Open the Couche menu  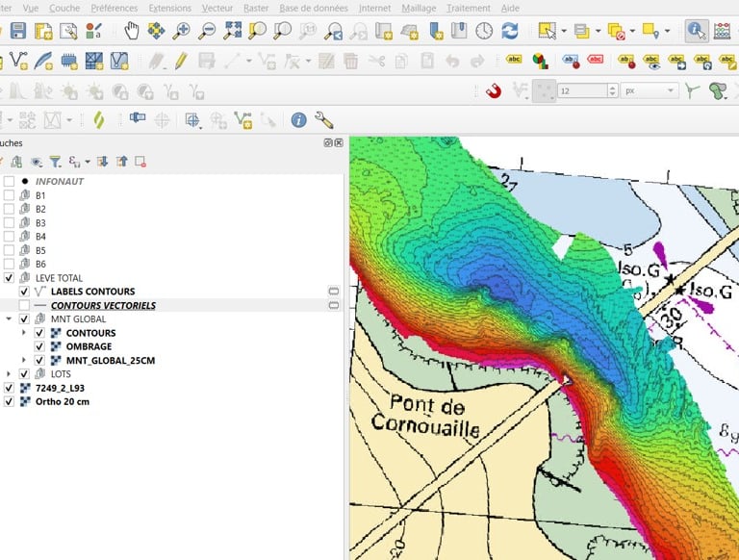pyautogui.click(x=64, y=8)
